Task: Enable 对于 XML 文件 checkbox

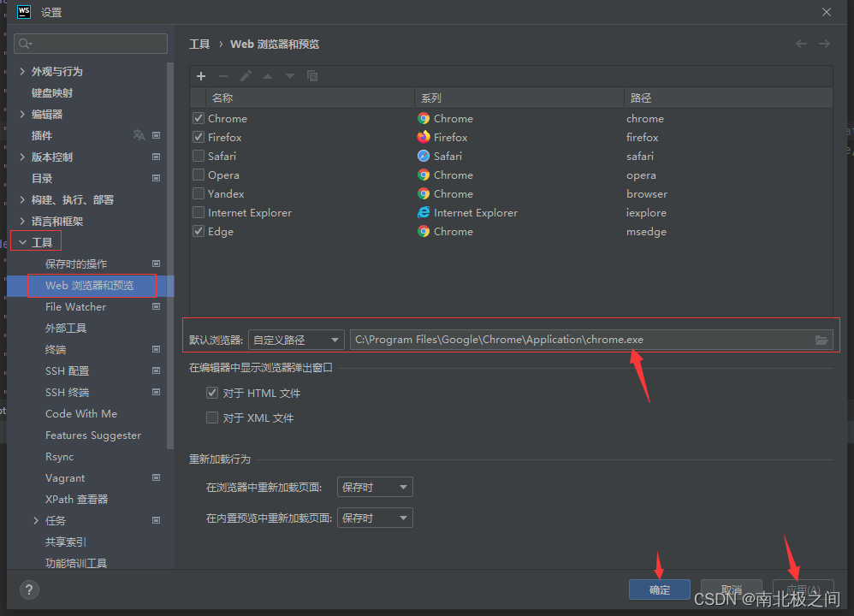Action: coord(212,418)
